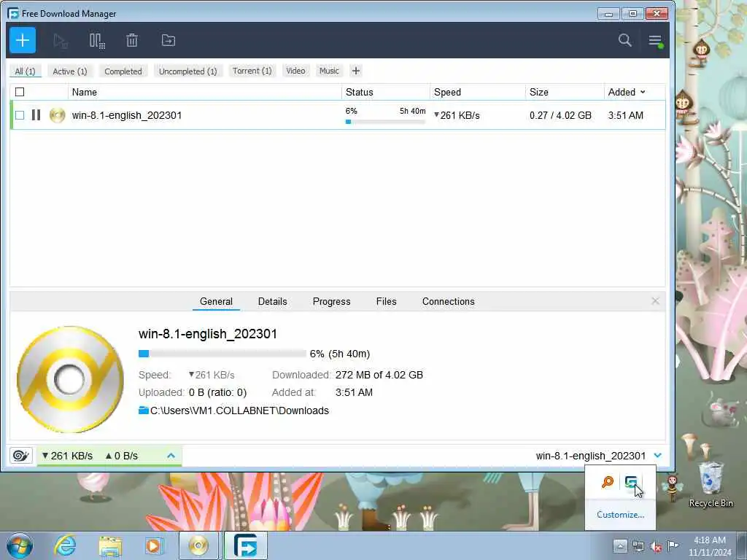Click the 0.27 / 4.02 GB size cell
The height and width of the screenshot is (560, 747).
(x=560, y=115)
